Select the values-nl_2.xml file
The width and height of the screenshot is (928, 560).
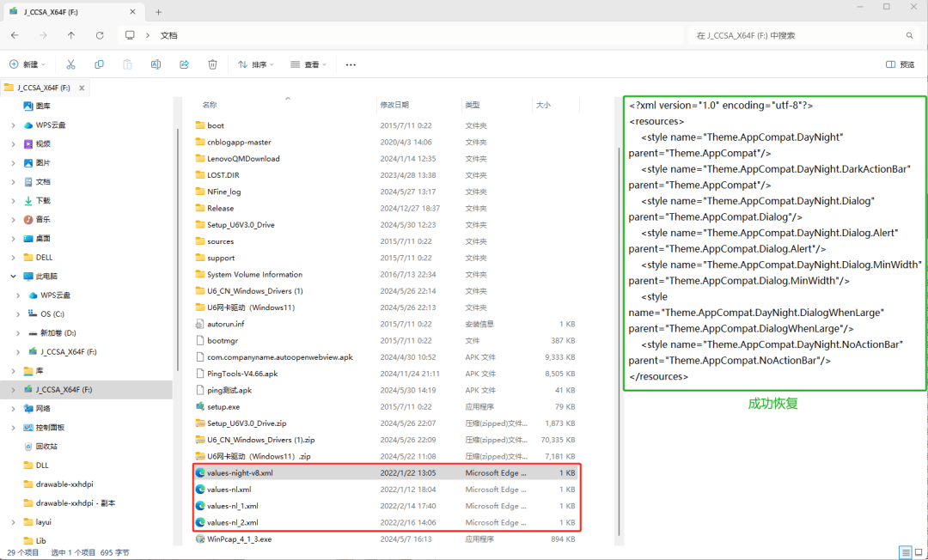tap(232, 522)
